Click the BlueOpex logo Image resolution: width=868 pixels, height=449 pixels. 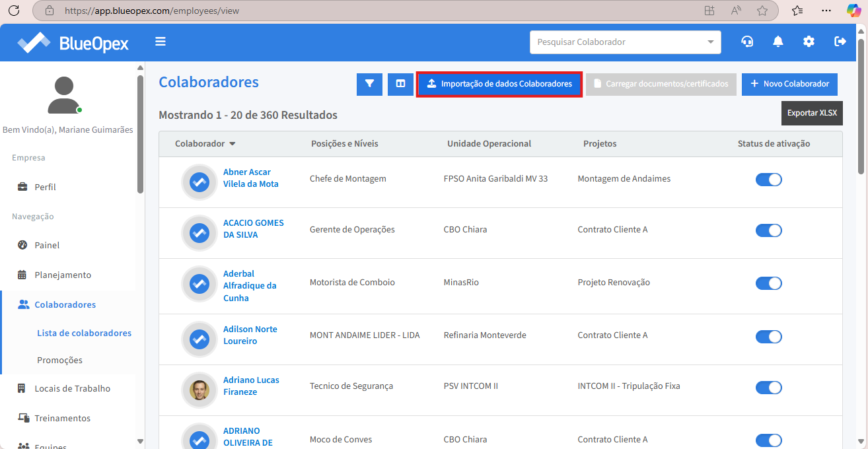(x=73, y=42)
